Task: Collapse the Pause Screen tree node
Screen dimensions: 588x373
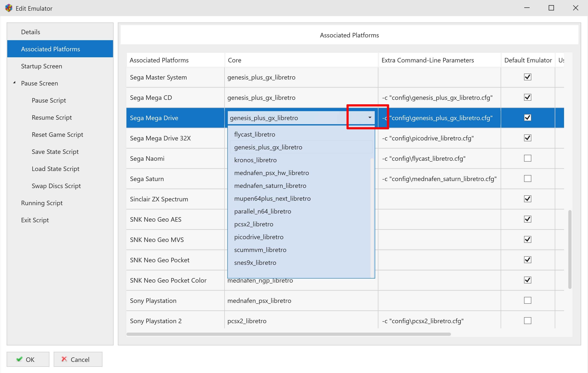Action: (14, 83)
